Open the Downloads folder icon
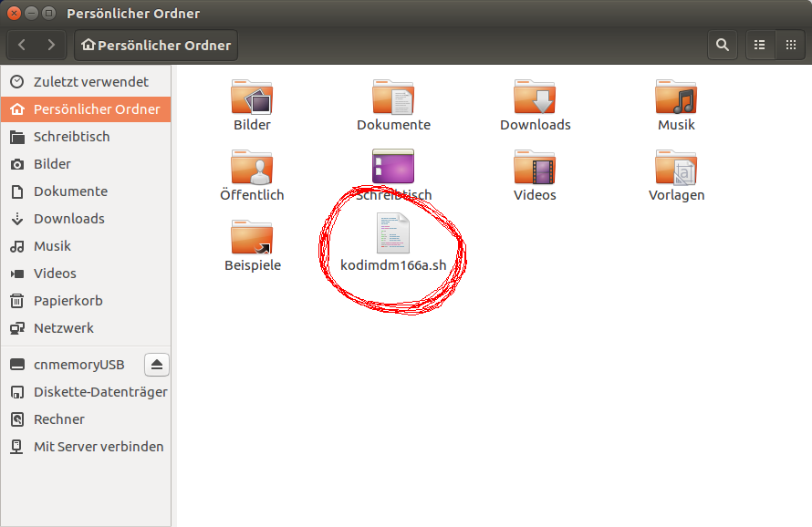The height and width of the screenshot is (527, 812). (x=535, y=97)
